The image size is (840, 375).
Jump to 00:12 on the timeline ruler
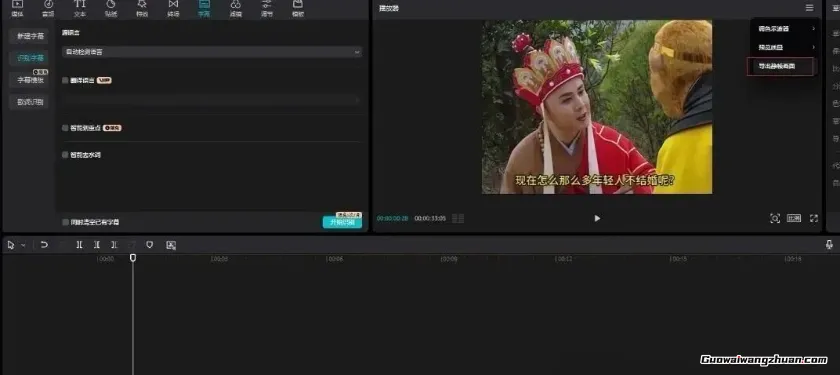click(564, 259)
